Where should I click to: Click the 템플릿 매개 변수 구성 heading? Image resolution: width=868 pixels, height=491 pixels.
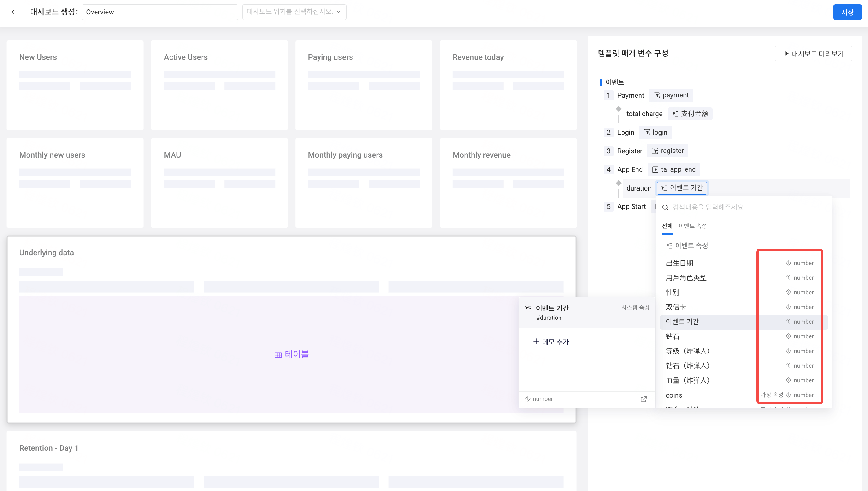(x=633, y=53)
